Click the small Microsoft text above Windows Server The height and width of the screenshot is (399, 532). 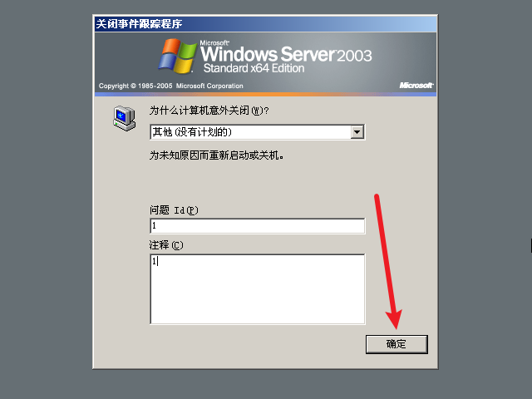point(214,43)
